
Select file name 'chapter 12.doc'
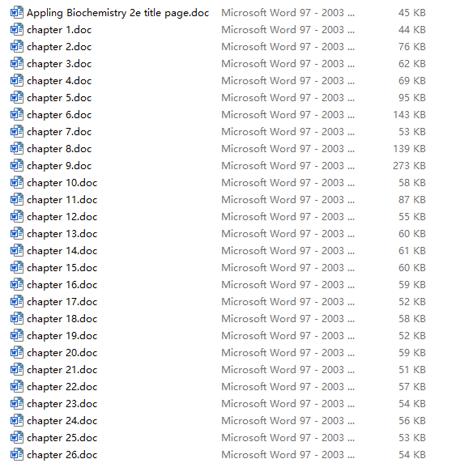click(x=62, y=217)
